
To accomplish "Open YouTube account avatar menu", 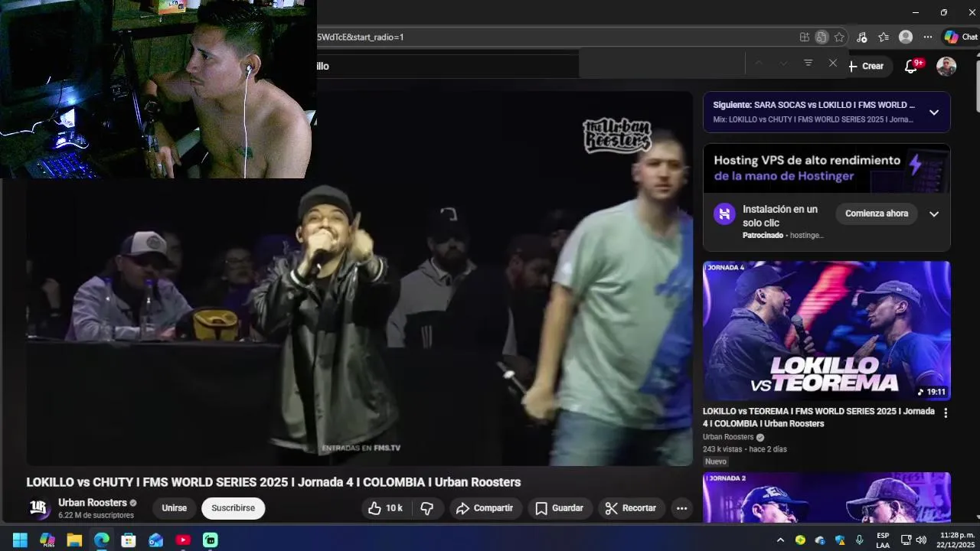I will [946, 66].
